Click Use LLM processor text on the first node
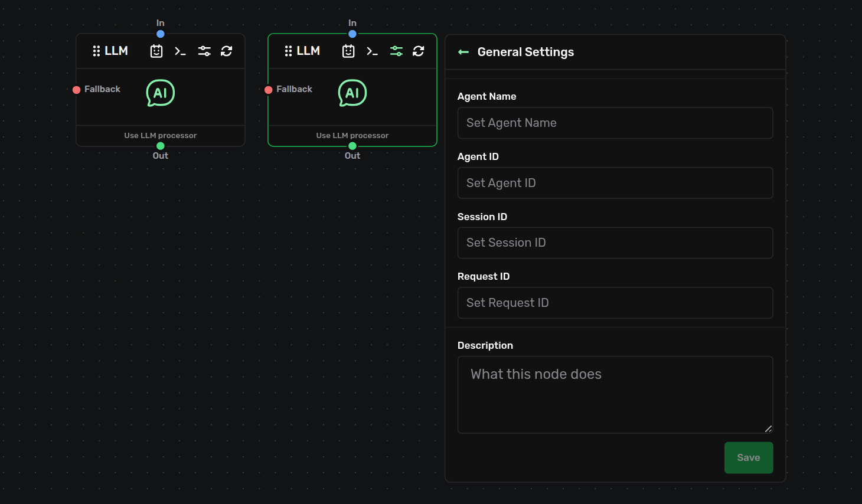 (x=161, y=136)
